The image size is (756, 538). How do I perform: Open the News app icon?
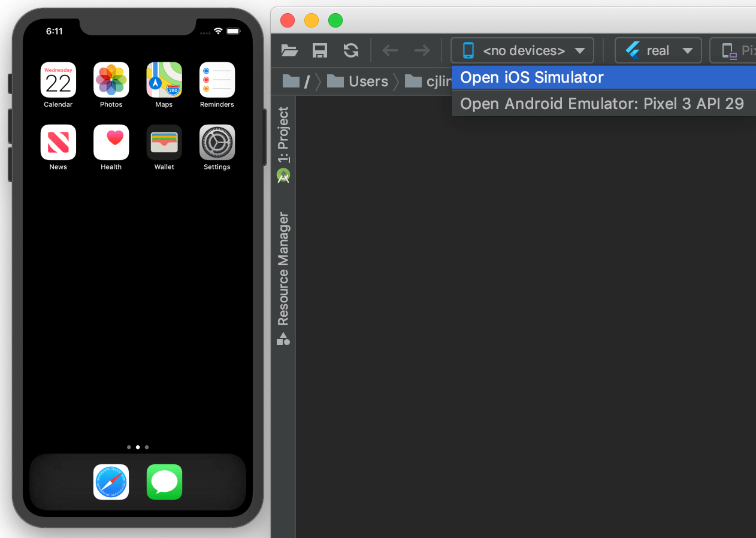(58, 142)
